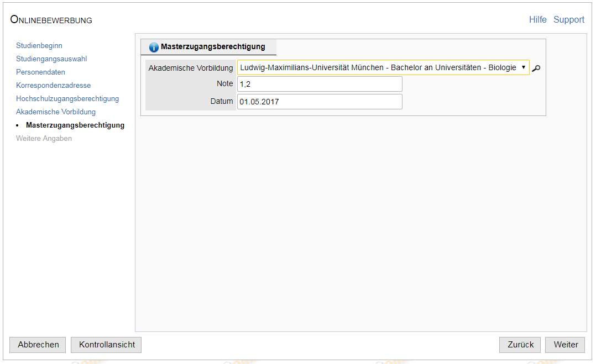Click into the Note input field
The image size is (596, 364).
(320, 84)
